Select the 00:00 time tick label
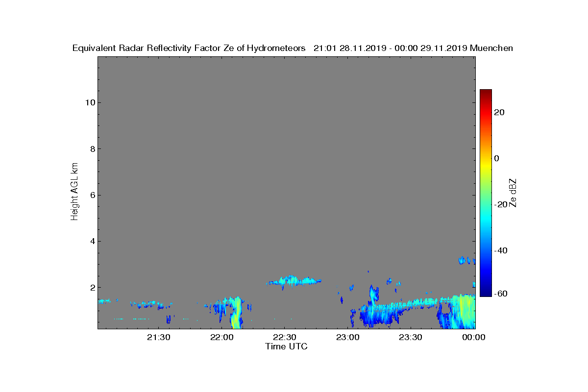 point(474,337)
